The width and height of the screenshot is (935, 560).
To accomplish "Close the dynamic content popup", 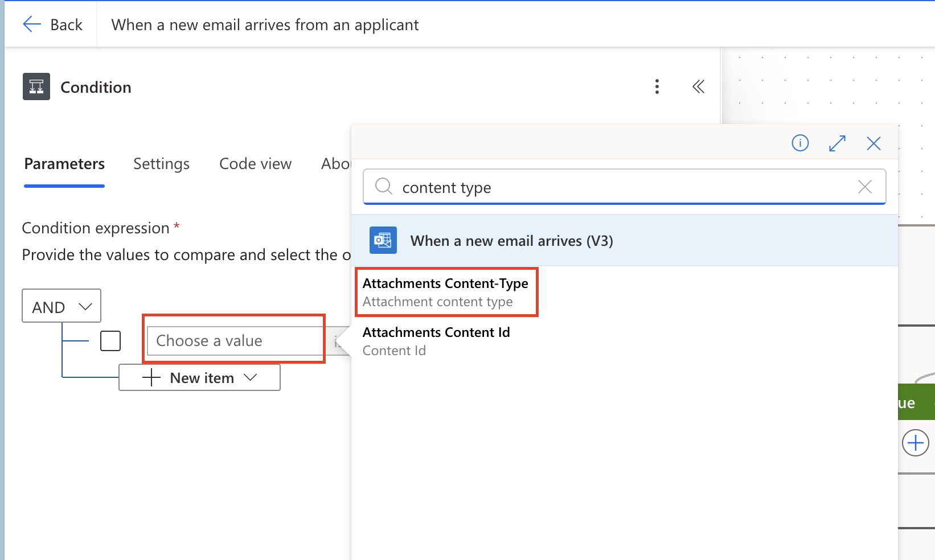I will [x=874, y=143].
